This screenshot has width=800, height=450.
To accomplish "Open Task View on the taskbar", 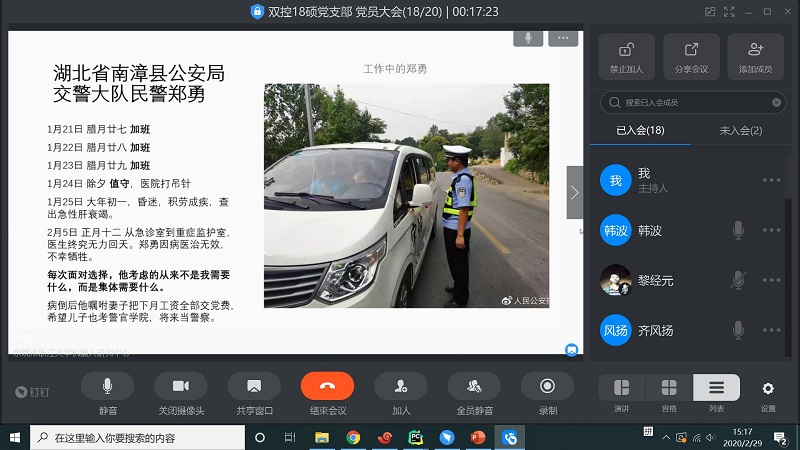I will pyautogui.click(x=290, y=438).
